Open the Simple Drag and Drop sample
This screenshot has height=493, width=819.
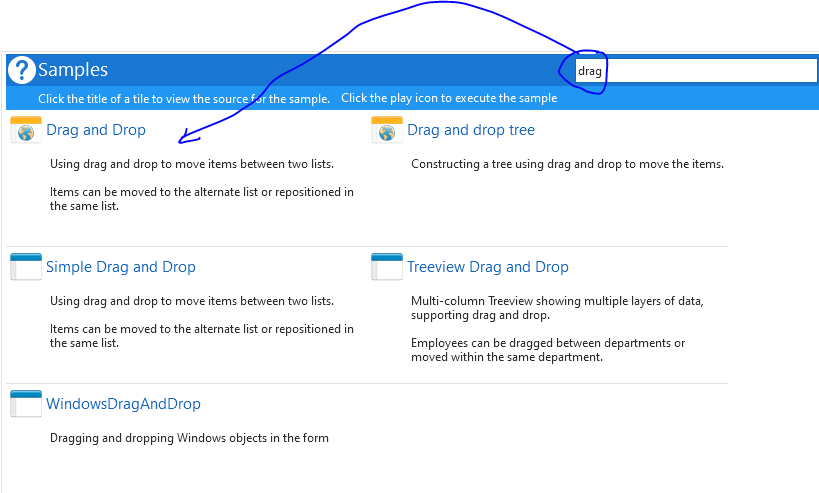121,267
